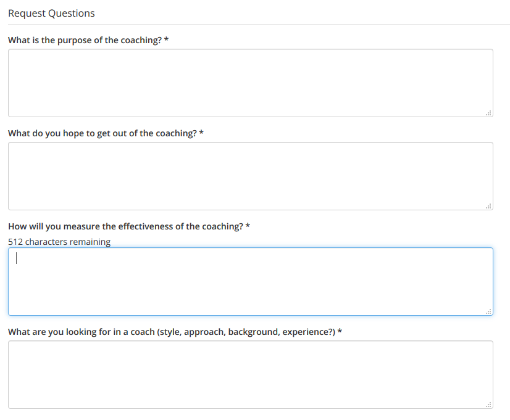The image size is (510, 420).
Task: Click 'What are you looking for in a coach' label
Action: [171, 332]
